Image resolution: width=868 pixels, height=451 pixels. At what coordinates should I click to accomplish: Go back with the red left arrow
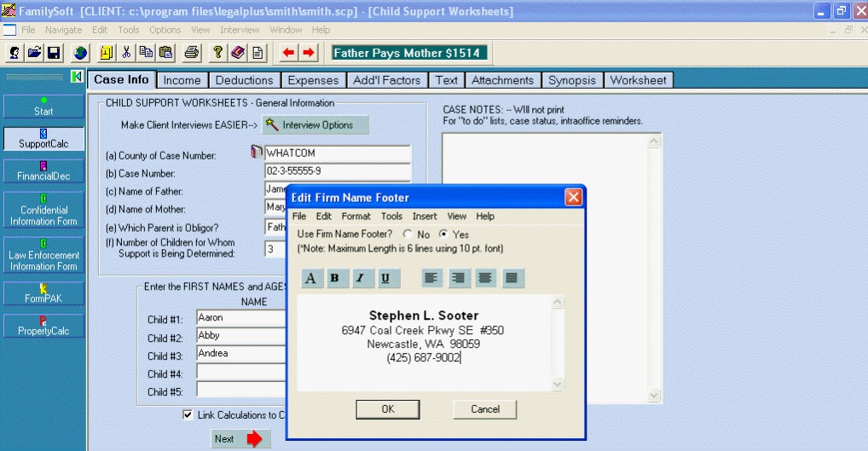click(288, 53)
